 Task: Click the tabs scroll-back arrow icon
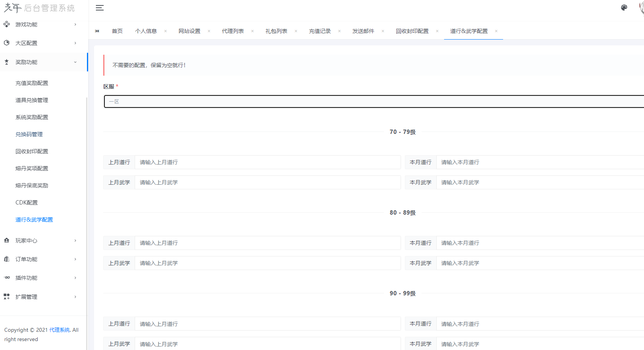[97, 31]
